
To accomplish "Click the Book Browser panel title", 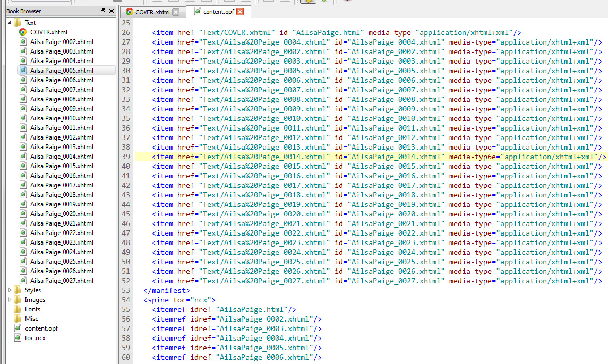I will [24, 11].
